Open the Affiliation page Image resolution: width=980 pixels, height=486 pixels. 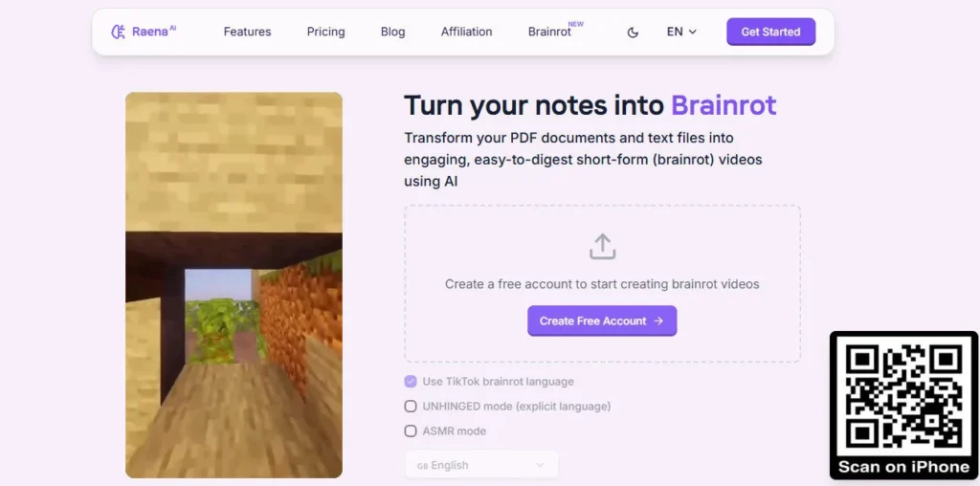pos(466,32)
